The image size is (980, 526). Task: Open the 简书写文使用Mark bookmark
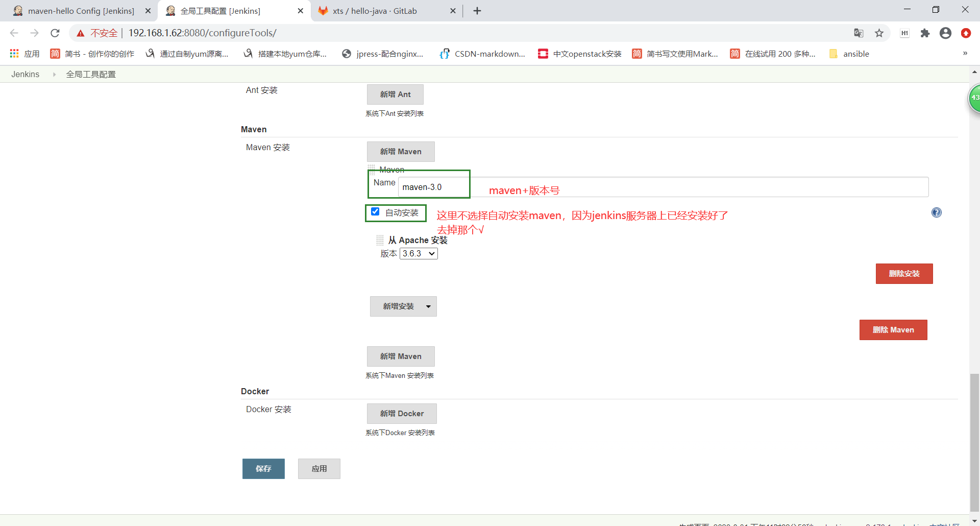pyautogui.click(x=675, y=54)
